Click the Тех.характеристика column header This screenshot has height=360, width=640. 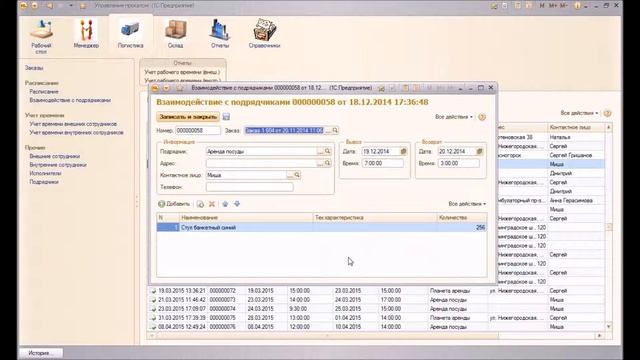tap(375, 218)
